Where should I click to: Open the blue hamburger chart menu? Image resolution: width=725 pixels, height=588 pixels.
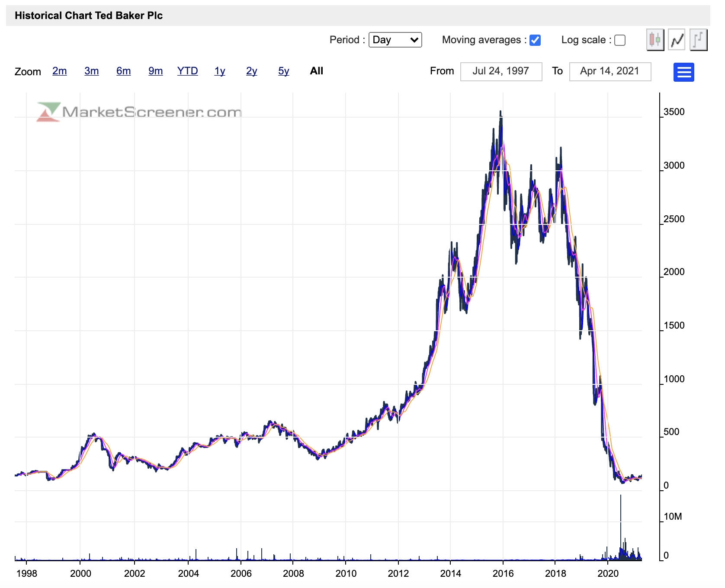tap(684, 72)
